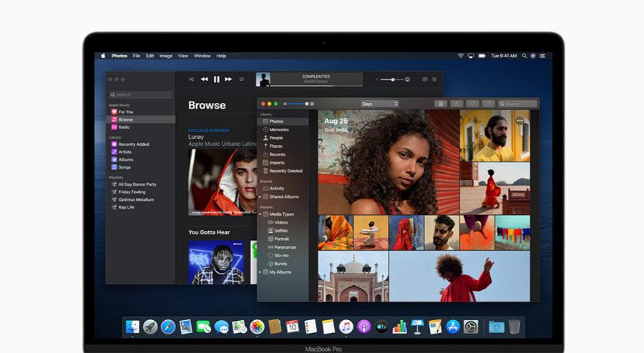Click the Music window search field
The height and width of the screenshot is (353, 644).
[x=140, y=95]
